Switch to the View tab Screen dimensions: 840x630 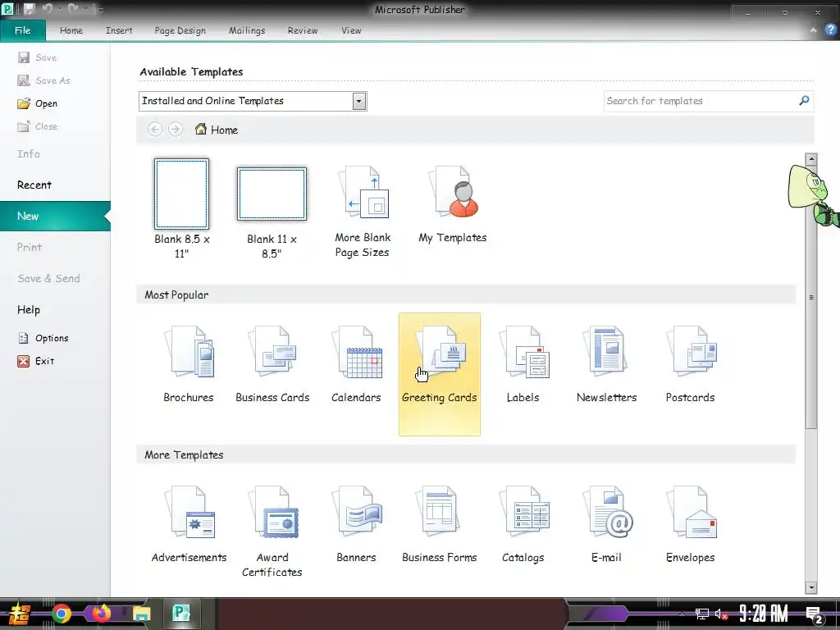351,30
